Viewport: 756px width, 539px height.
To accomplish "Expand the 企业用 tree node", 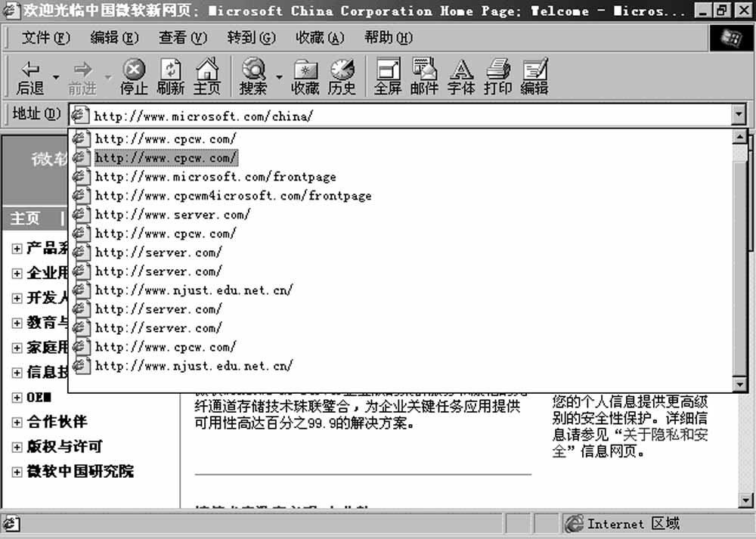I will [17, 274].
